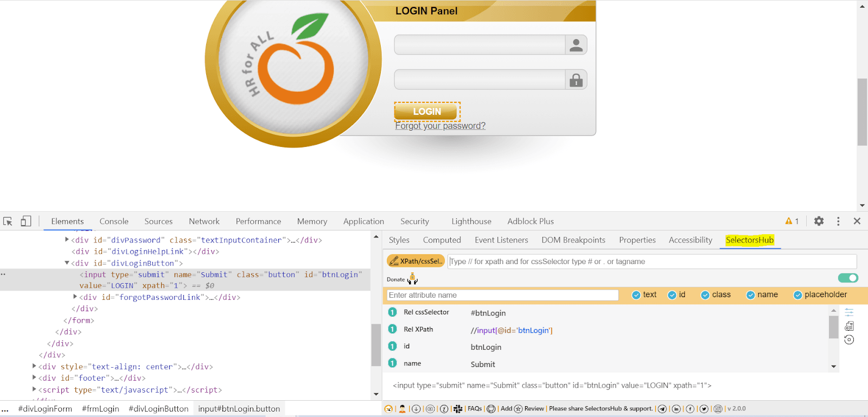868x417 pixels.
Task: Click the question mark help icon in footer
Action: pos(444,409)
